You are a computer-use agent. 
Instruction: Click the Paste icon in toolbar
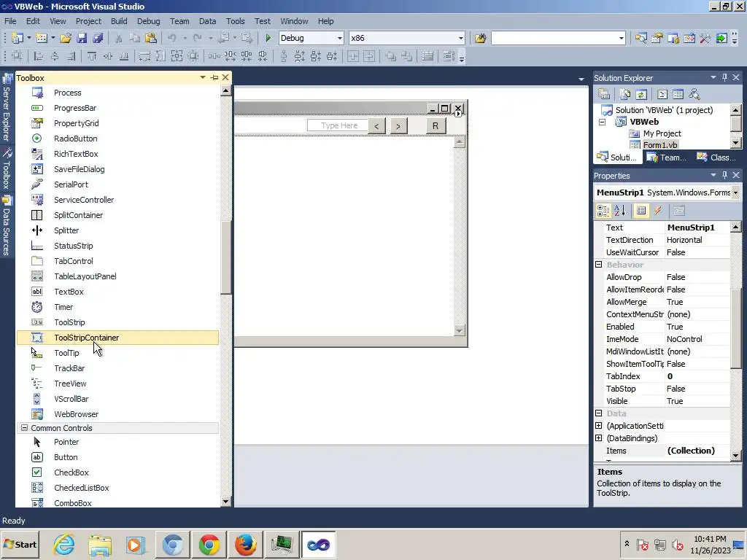[x=150, y=38]
